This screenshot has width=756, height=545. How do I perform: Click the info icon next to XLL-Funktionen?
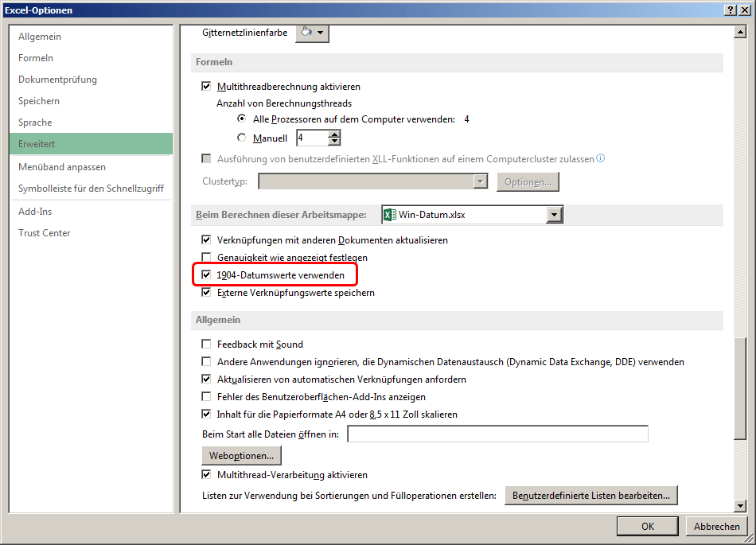[601, 158]
